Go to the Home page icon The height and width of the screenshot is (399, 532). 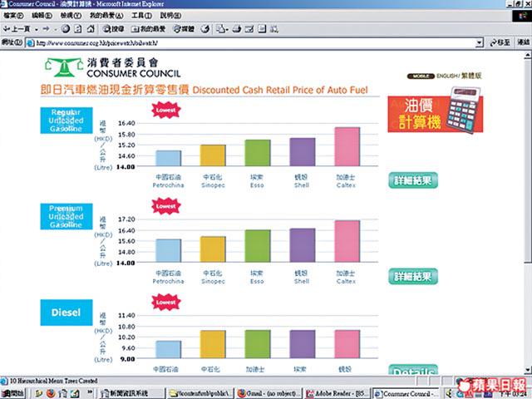91,29
